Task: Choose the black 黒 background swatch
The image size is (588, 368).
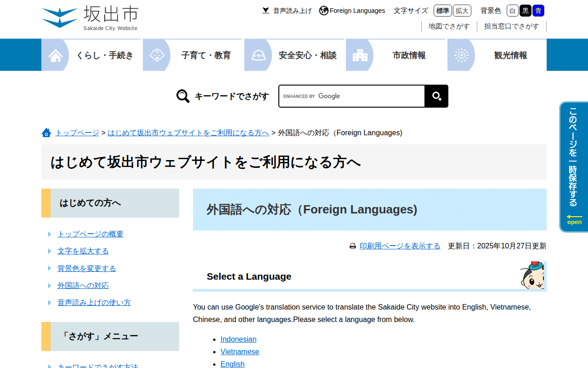Action: (x=526, y=11)
